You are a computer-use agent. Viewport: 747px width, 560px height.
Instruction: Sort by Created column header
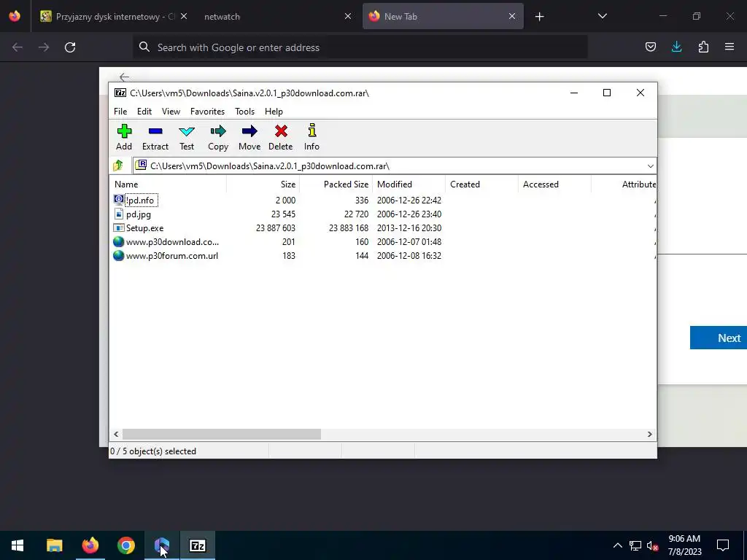coord(481,184)
